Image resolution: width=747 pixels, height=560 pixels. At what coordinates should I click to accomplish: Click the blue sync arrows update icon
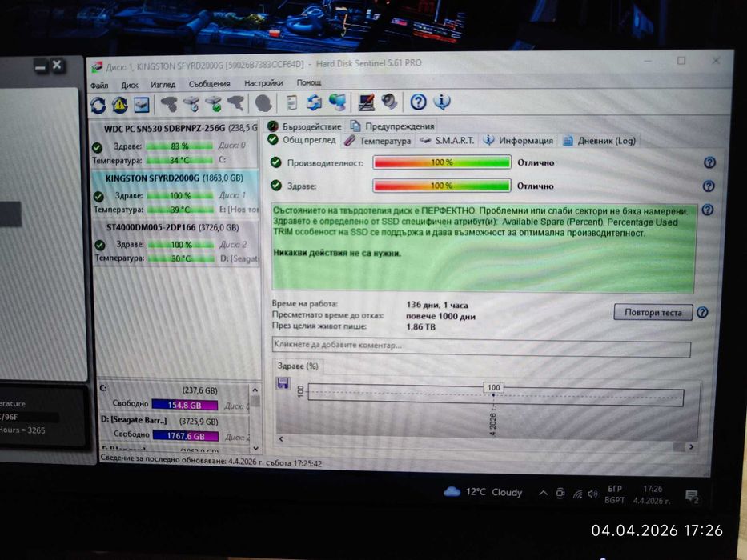tap(314, 102)
